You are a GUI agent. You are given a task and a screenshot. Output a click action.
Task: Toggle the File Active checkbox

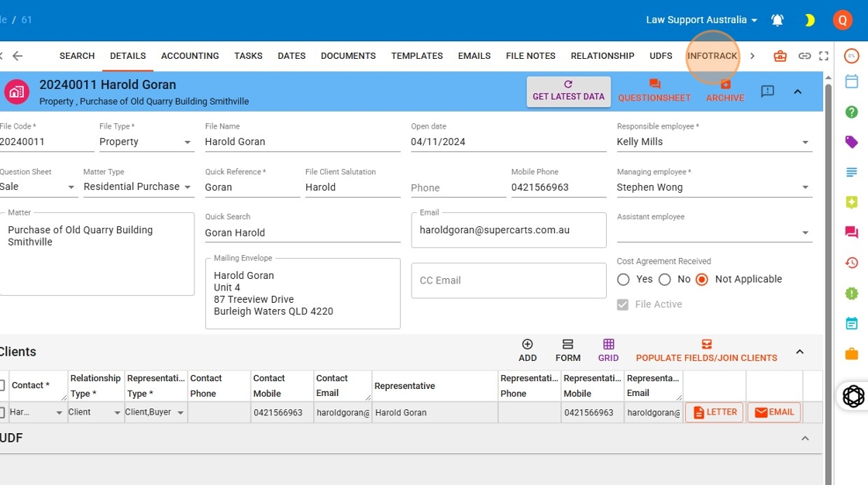[x=622, y=304]
